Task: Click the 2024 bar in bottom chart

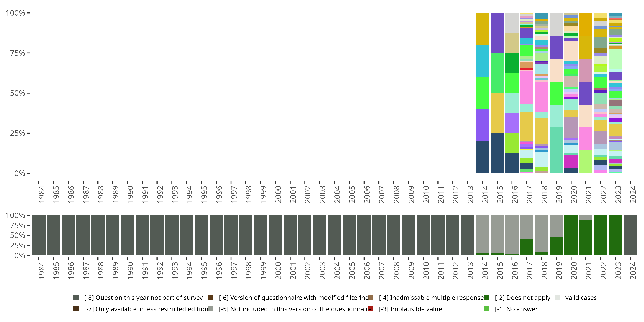Action: [x=630, y=235]
